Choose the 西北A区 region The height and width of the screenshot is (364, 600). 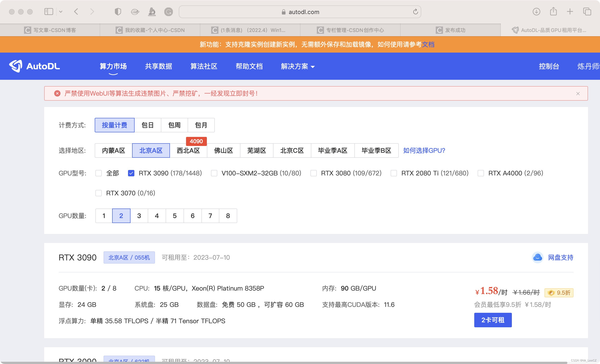pyautogui.click(x=188, y=150)
